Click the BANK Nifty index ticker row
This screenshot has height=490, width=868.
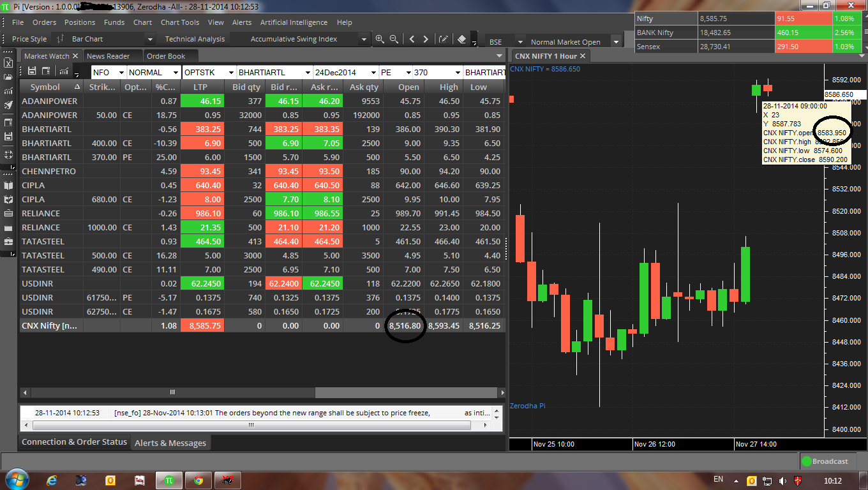point(748,33)
